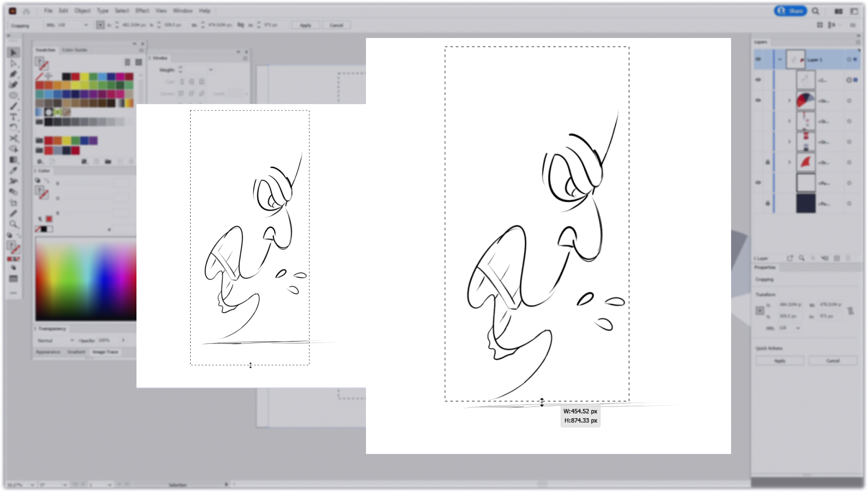Screen dimensions: 868x492
Task: Hide the pie-chart group layer
Action: click(x=758, y=100)
